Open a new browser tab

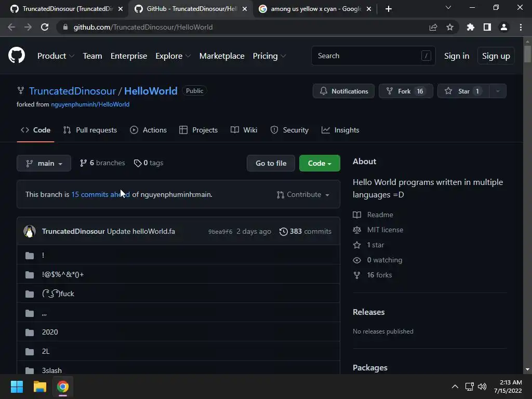(x=389, y=9)
